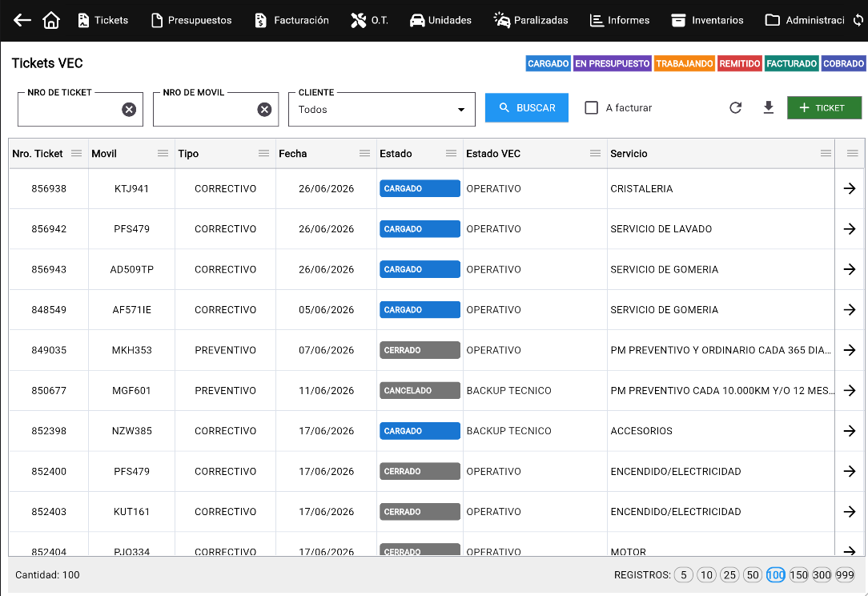Create a new ticket with + TICKET
Image resolution: width=868 pixels, height=596 pixels.
click(824, 107)
